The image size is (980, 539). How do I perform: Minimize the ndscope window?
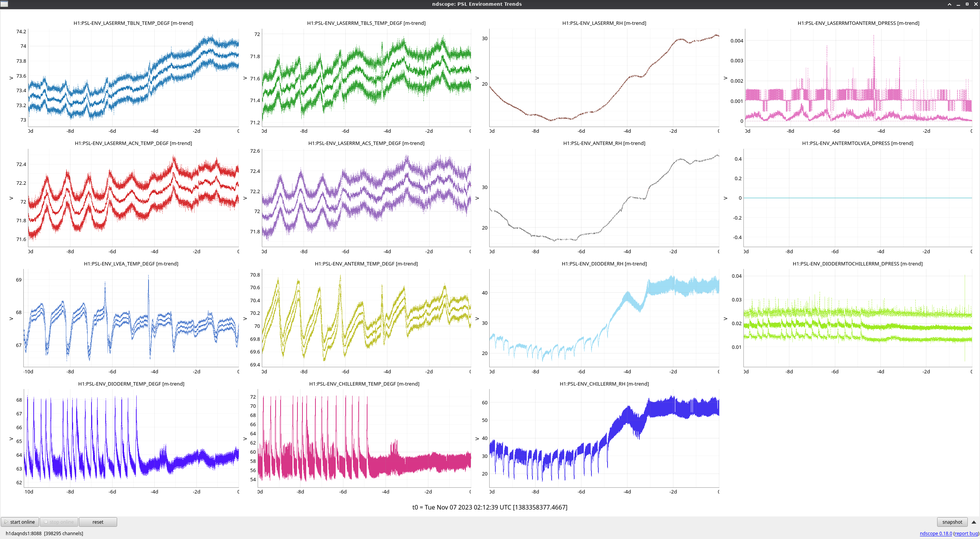tap(958, 4)
